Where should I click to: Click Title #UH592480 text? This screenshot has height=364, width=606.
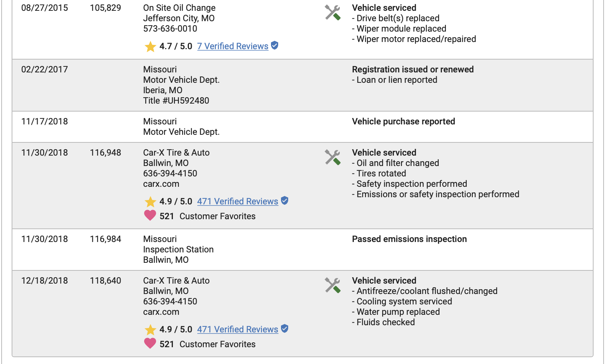176,101
